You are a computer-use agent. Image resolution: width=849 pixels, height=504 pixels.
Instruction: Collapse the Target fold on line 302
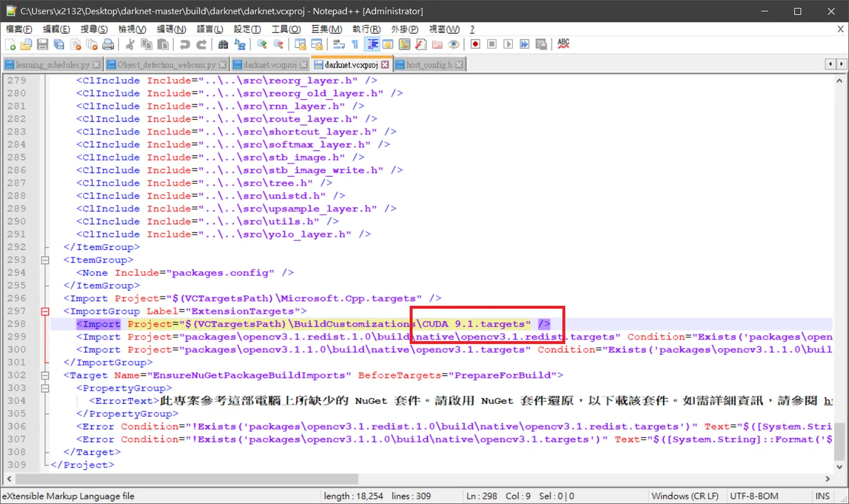click(x=45, y=375)
